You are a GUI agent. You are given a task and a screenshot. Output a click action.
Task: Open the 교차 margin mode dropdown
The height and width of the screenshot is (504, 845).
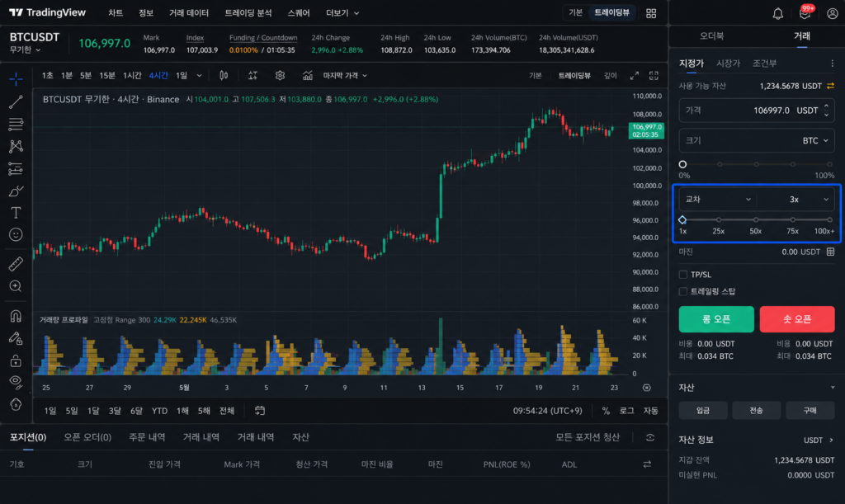pyautogui.click(x=718, y=200)
